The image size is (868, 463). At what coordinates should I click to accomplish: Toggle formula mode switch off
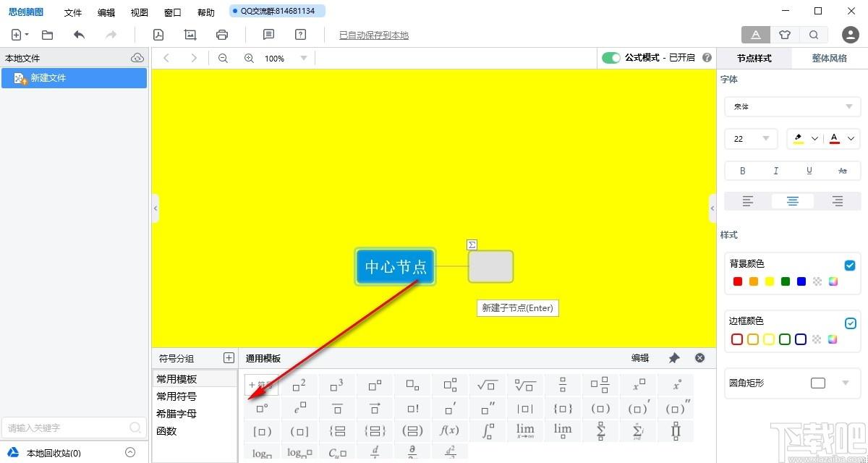click(611, 58)
